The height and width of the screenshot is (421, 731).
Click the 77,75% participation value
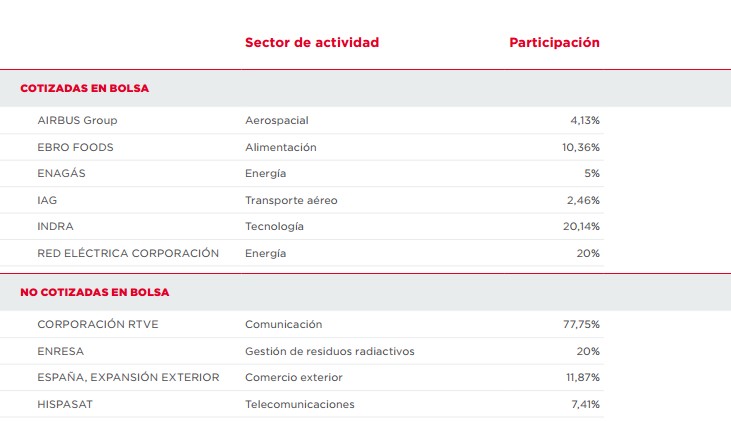click(581, 325)
